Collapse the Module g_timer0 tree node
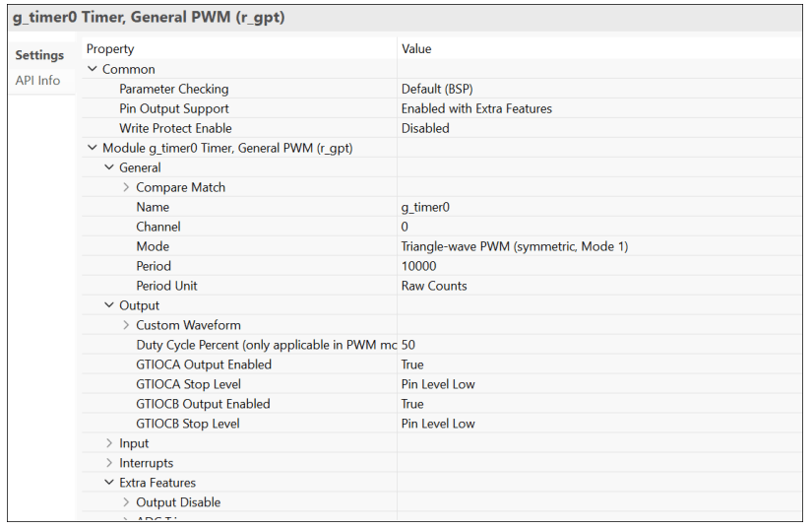 pyautogui.click(x=93, y=148)
